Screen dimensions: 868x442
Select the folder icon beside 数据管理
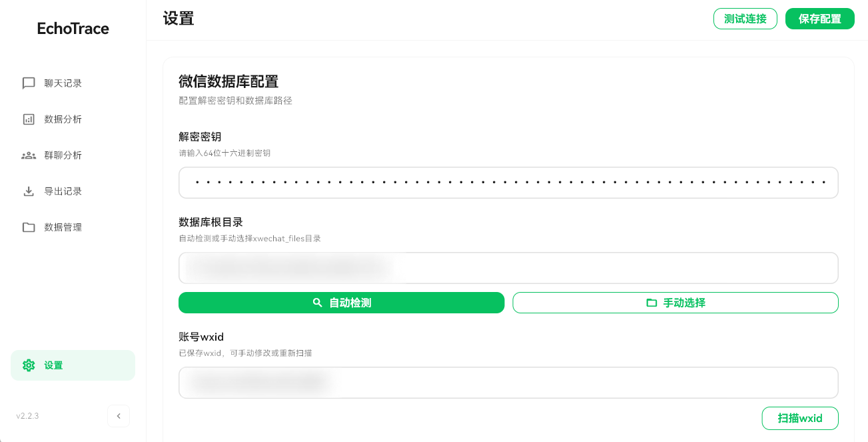pos(28,227)
